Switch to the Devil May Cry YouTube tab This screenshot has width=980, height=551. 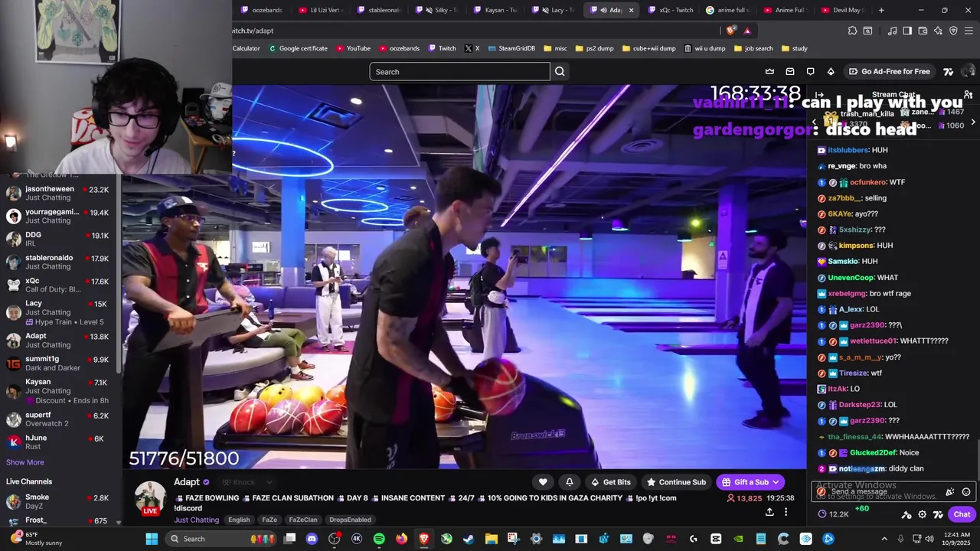click(x=843, y=10)
